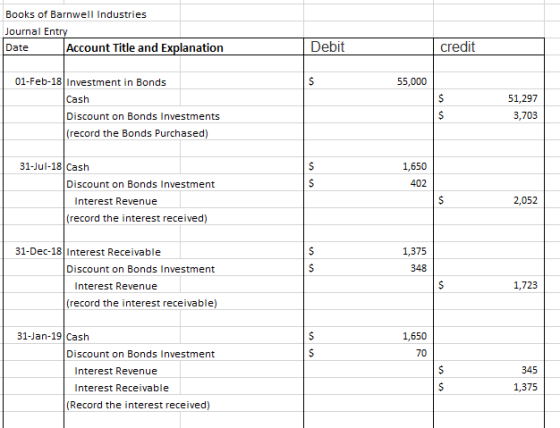Click the 'Account Title and Explanation' header
Image resolution: width=560 pixels, height=428 pixels.
(145, 48)
